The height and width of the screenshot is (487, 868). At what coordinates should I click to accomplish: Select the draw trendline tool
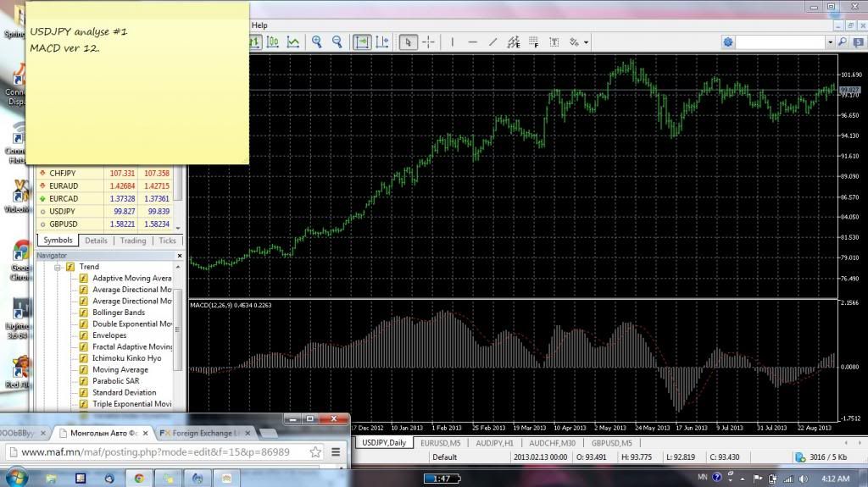[x=492, y=42]
